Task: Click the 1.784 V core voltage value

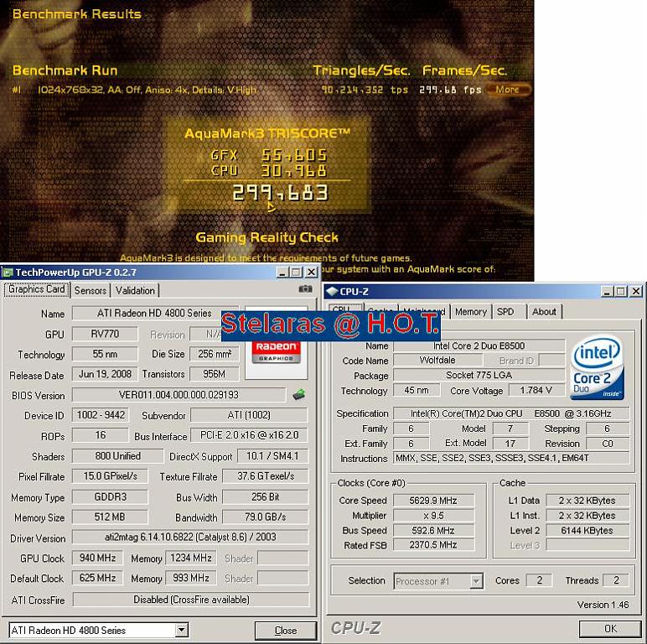Action: pos(536,390)
